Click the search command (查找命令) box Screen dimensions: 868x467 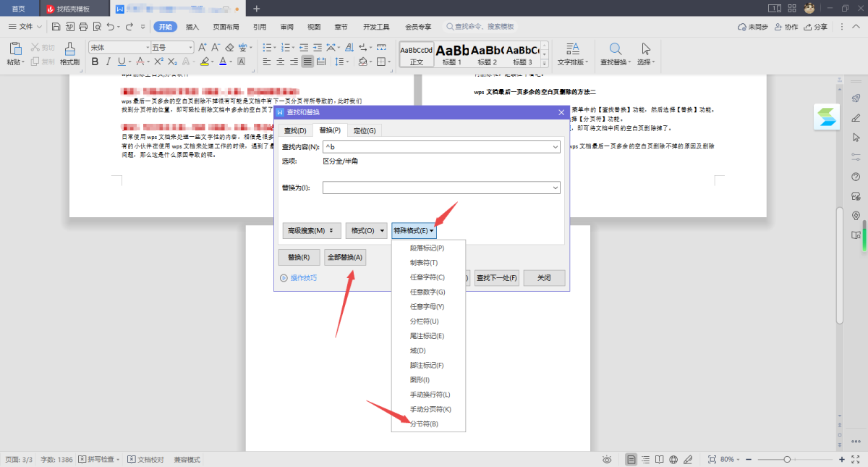pos(480,27)
